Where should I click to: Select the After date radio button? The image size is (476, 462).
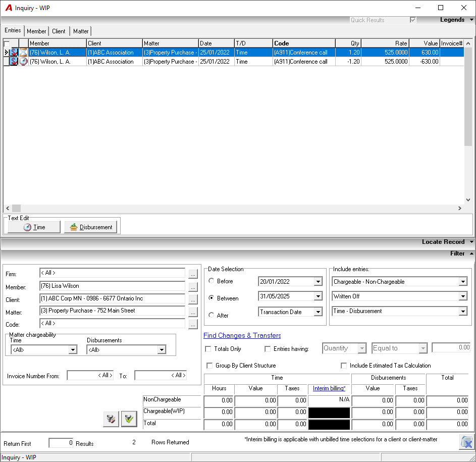[x=211, y=315]
